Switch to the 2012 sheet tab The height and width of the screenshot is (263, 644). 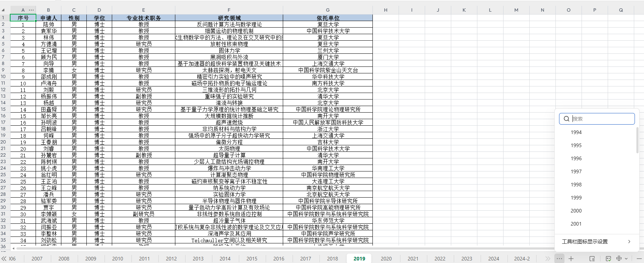click(171, 259)
